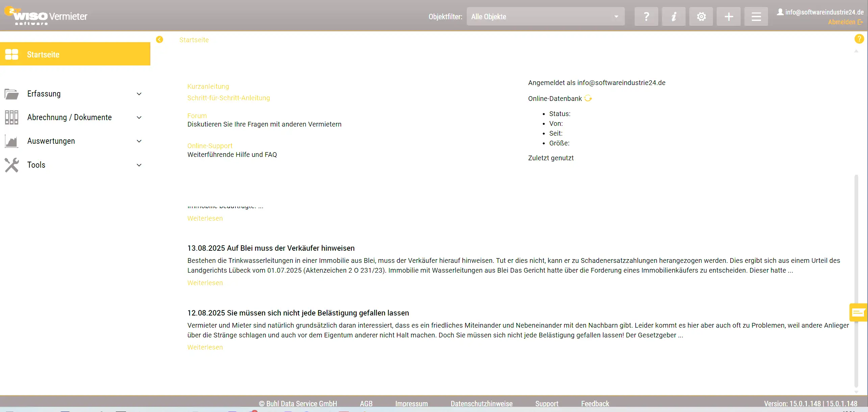Collapse sidebar with the yellow arrow icon
The height and width of the screenshot is (412, 868).
pos(159,40)
